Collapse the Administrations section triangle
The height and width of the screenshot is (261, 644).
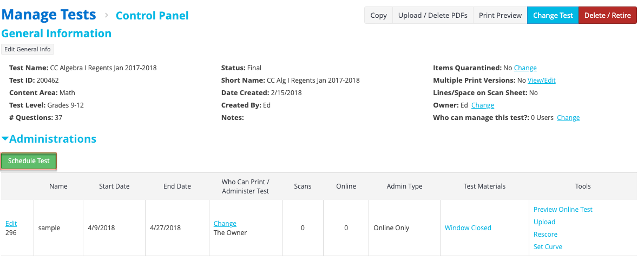(5, 139)
